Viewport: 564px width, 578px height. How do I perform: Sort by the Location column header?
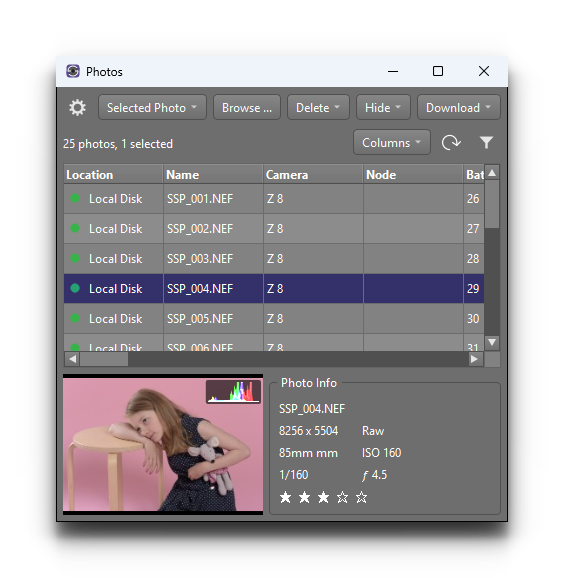coord(113,174)
